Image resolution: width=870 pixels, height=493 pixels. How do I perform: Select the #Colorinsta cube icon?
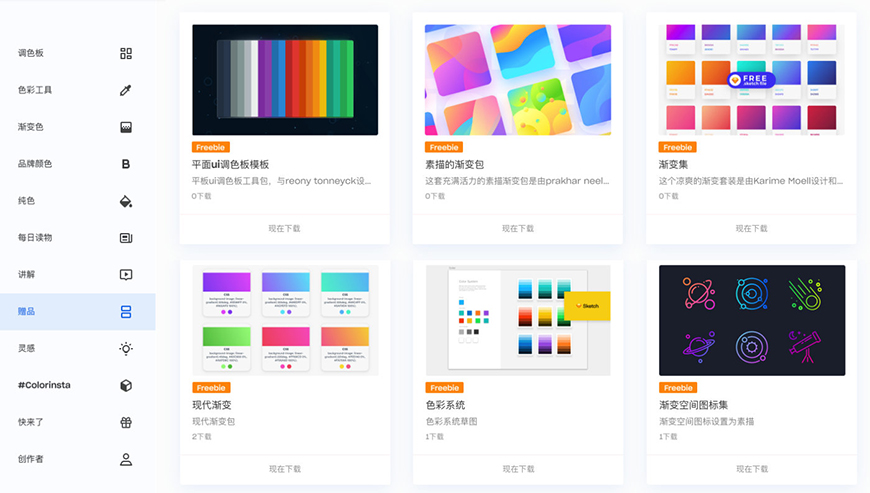(126, 385)
